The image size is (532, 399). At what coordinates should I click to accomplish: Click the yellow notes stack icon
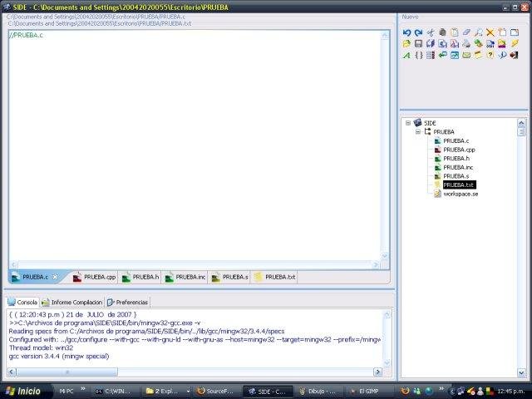(x=479, y=55)
